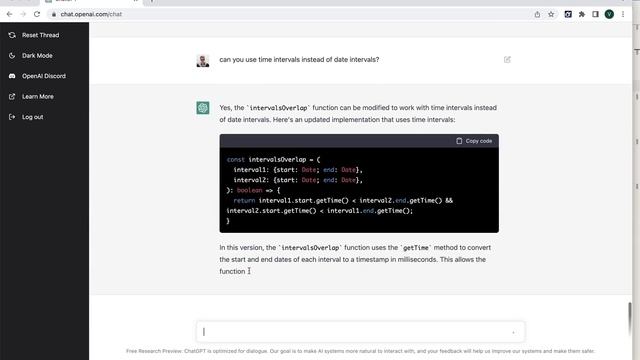Reload the page with refresh icon
Image resolution: width=640 pixels, height=360 pixels.
point(37,14)
